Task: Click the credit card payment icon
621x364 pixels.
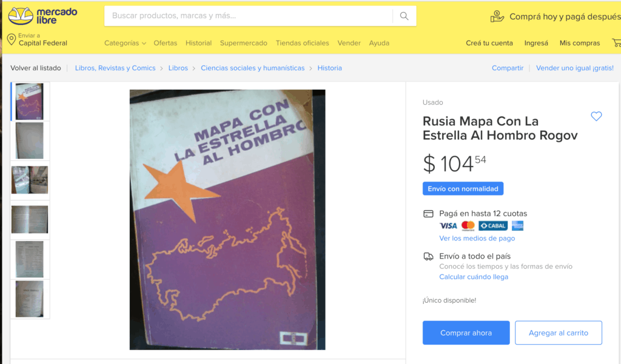Action: click(428, 214)
